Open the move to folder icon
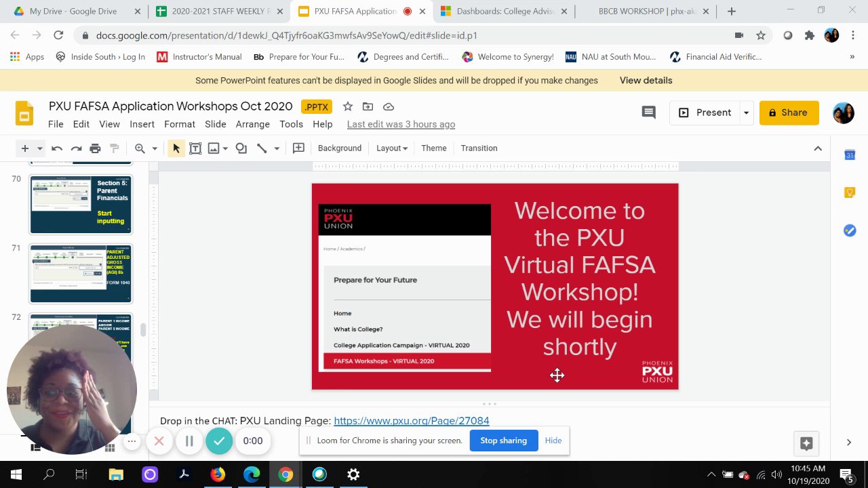 tap(368, 106)
